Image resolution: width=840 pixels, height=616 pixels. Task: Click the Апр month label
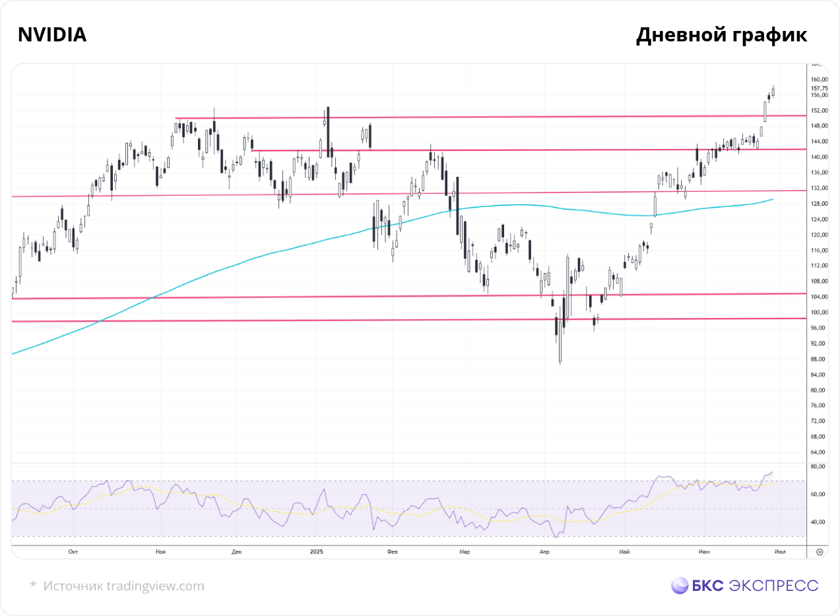pos(544,551)
